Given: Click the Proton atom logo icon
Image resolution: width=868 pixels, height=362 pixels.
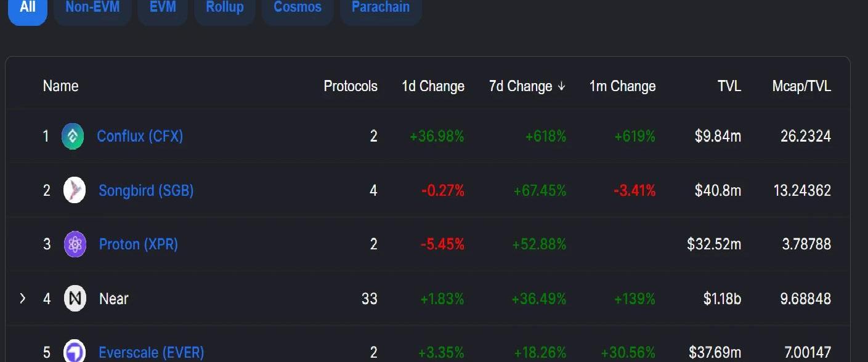Looking at the screenshot, I should [x=75, y=244].
